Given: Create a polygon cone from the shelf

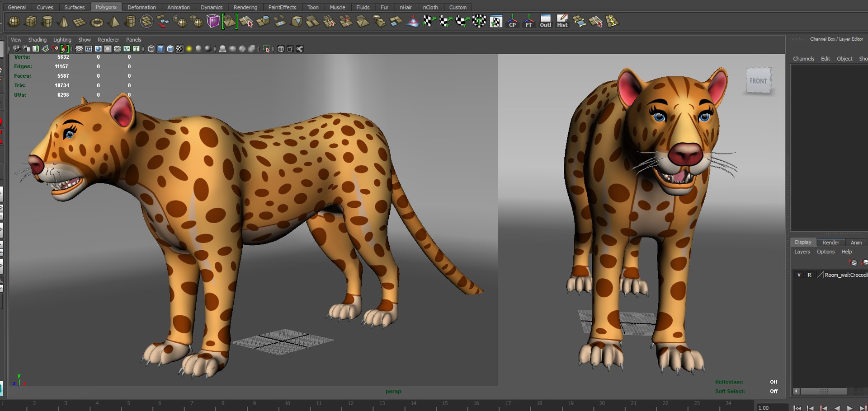Looking at the screenshot, I should pos(64,21).
